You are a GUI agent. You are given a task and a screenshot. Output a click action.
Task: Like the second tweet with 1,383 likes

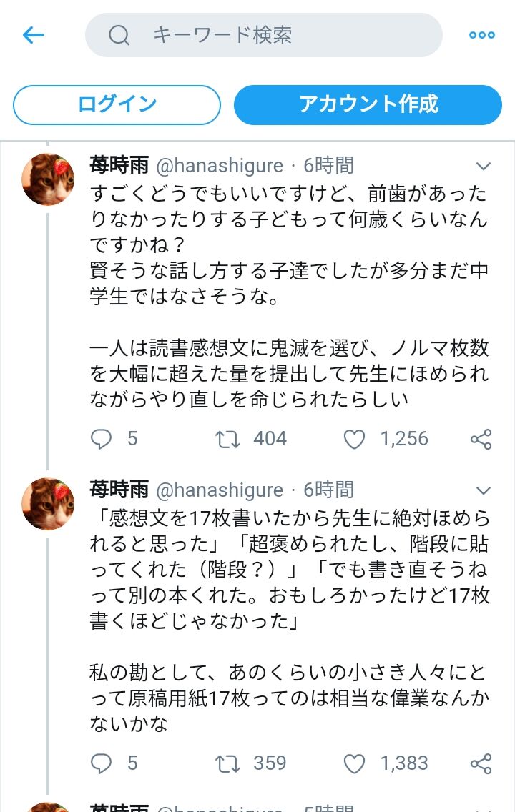pos(354,764)
